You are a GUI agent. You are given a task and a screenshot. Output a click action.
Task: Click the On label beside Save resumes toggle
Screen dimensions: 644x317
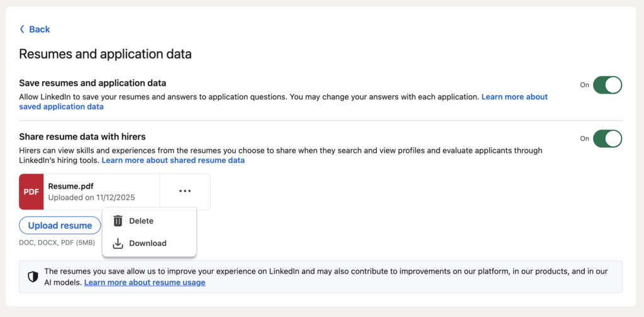tap(584, 85)
